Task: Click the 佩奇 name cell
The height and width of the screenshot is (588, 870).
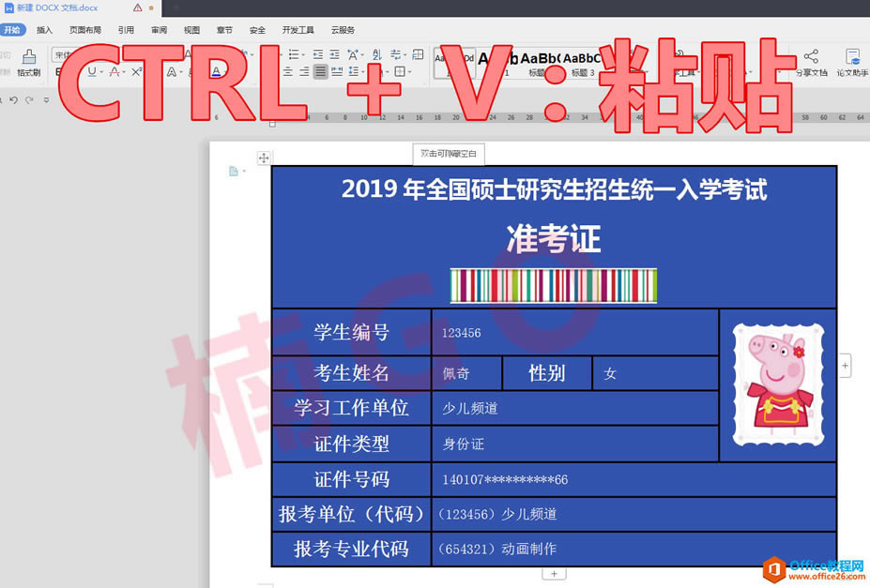Action: tap(466, 373)
